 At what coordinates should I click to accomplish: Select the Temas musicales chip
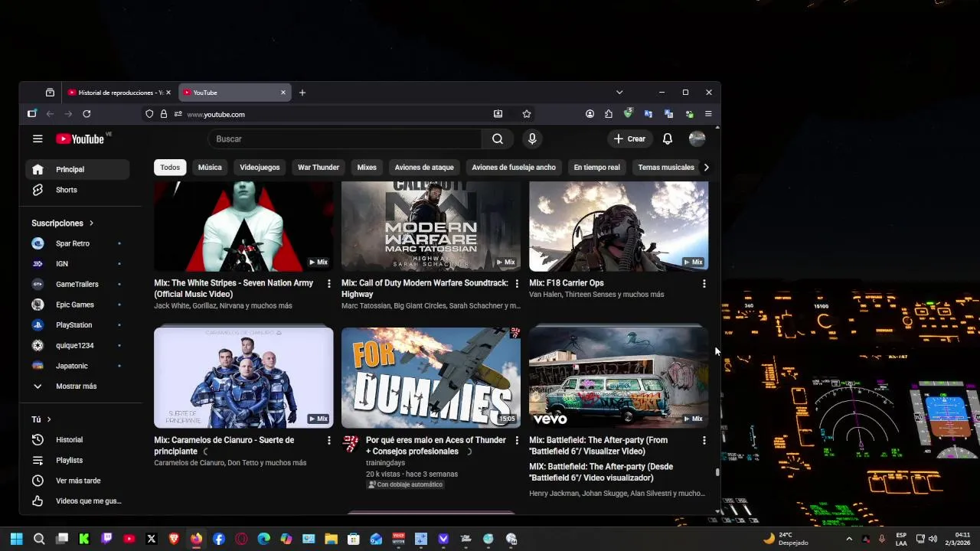pyautogui.click(x=666, y=168)
